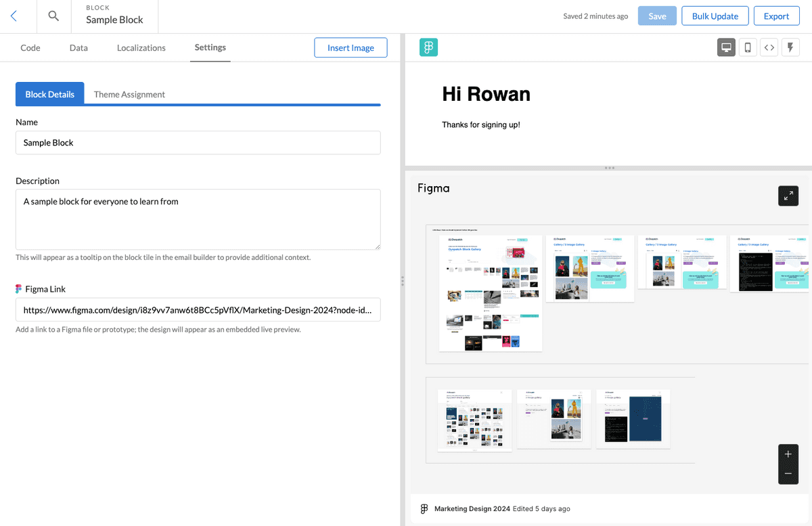Go back using the left chevron arrow
Viewport: 812px width, 526px height.
pos(14,16)
